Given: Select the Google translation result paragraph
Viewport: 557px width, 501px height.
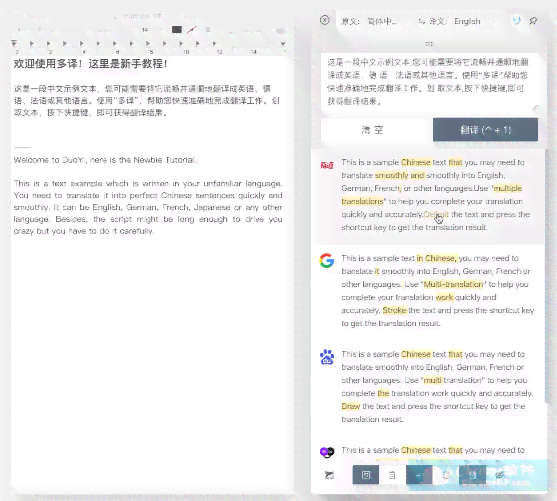Looking at the screenshot, I should coord(438,291).
